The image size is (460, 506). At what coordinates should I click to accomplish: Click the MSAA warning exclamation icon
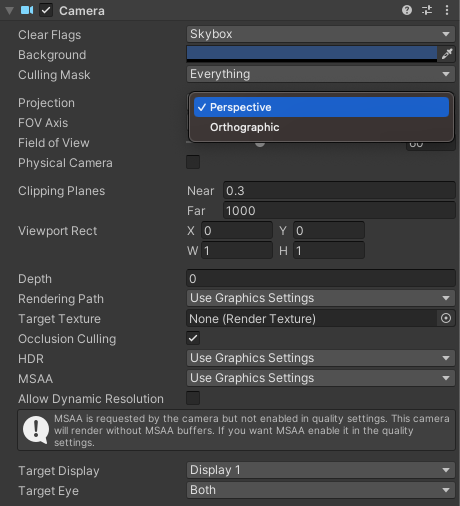click(36, 430)
